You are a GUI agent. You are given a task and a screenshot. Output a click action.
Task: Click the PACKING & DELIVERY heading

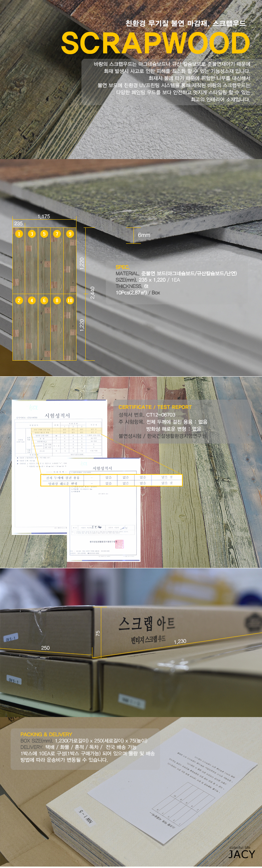(x=46, y=734)
